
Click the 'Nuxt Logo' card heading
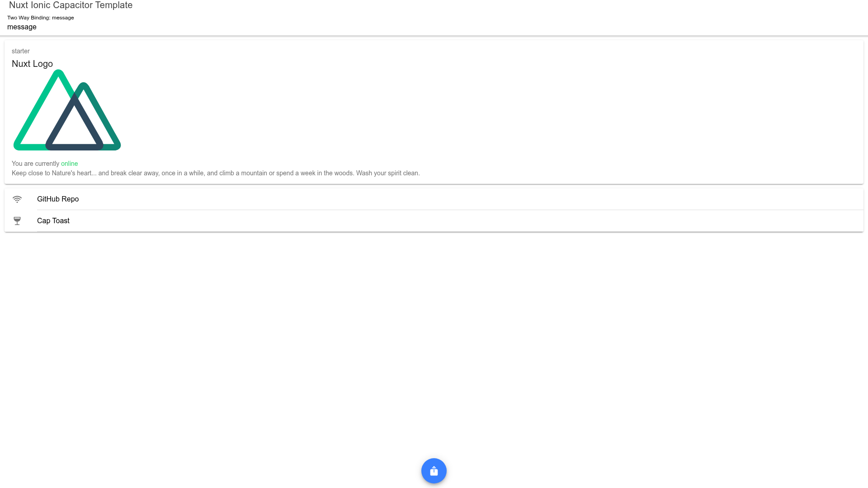tap(32, 64)
